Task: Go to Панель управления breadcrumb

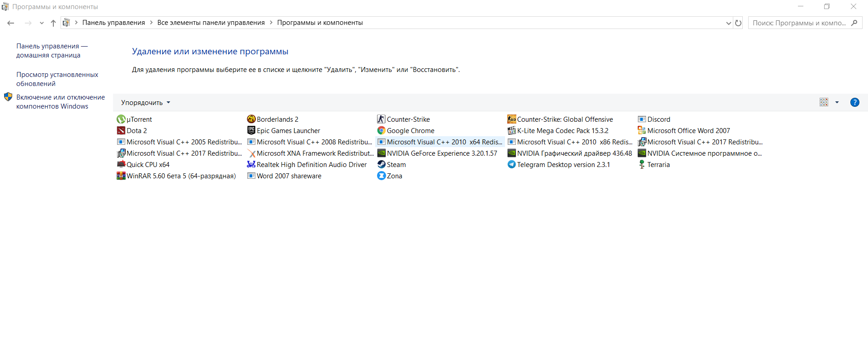Action: coord(113,23)
